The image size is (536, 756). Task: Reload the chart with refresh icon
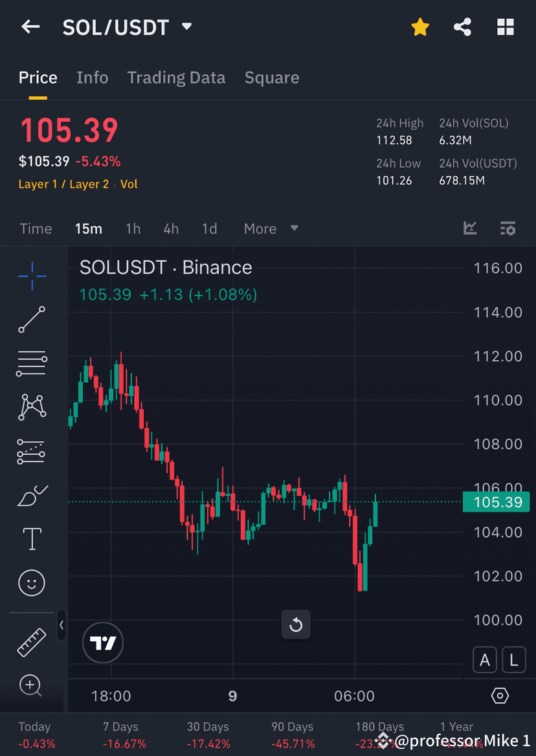click(x=296, y=624)
